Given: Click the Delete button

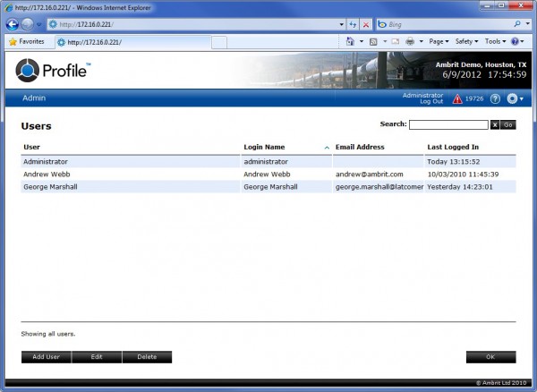Looking at the screenshot, I should [147, 357].
